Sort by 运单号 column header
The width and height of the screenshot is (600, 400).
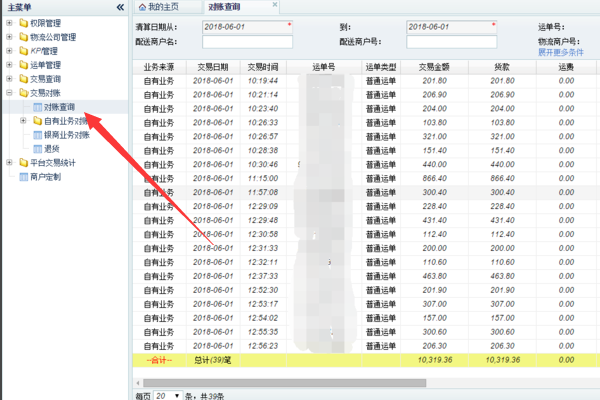click(324, 67)
